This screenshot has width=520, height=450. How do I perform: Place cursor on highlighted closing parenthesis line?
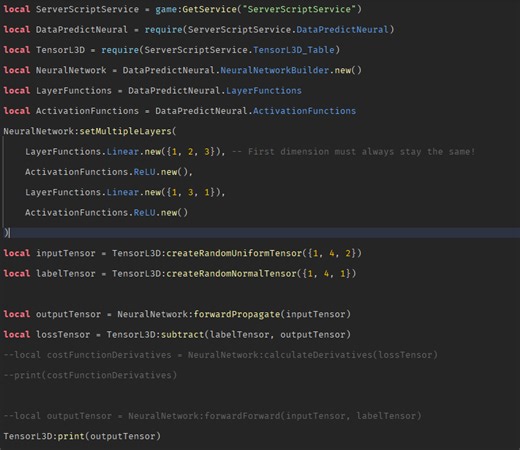tap(260, 233)
